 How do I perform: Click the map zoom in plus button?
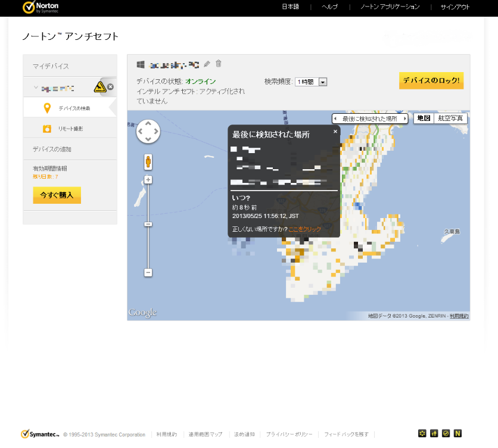click(148, 180)
